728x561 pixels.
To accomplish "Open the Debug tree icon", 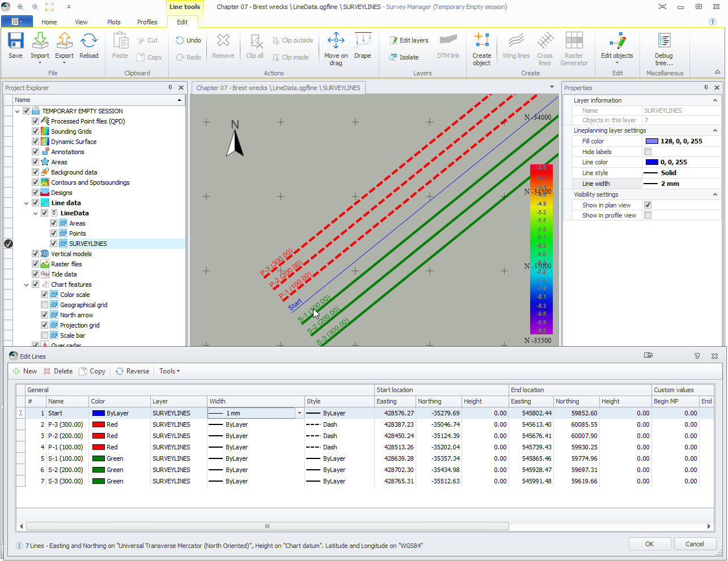I will (664, 48).
